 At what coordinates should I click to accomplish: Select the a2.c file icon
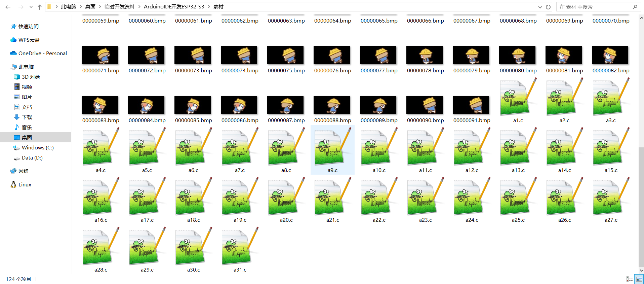point(564,97)
